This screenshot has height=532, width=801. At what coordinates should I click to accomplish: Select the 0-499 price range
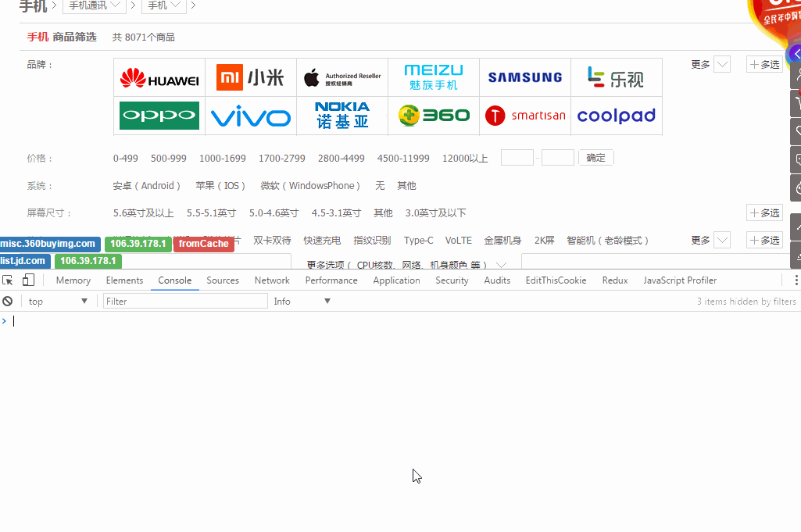click(126, 159)
